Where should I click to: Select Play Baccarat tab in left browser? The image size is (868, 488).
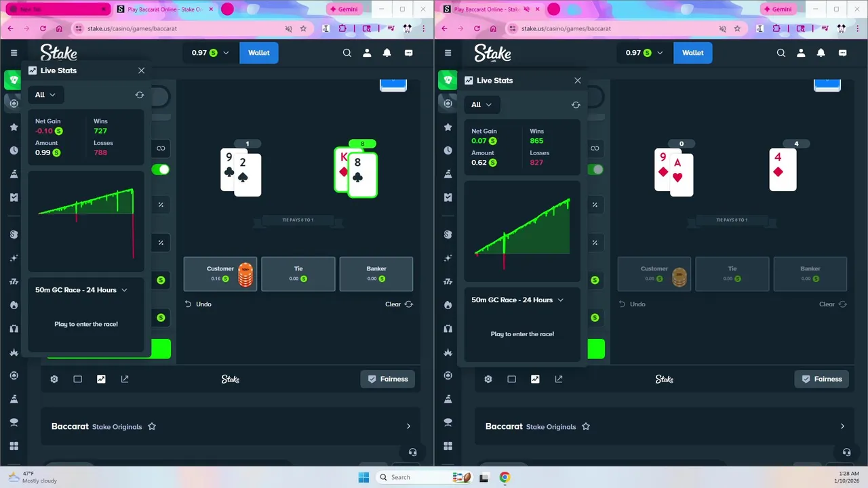pos(164,9)
